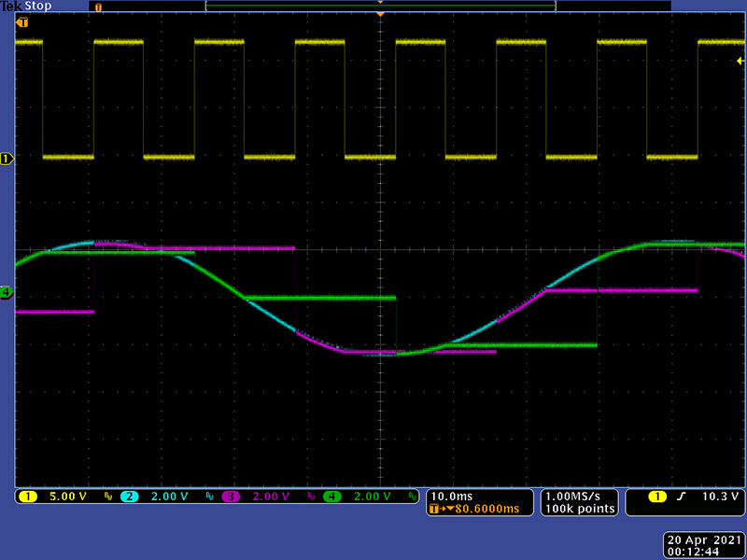Click the 5.00 V channel 1 scale
Viewport: 747px width, 560px height.
67,497
